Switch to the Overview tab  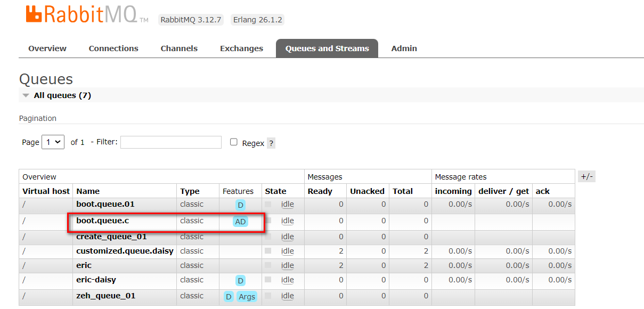(x=47, y=48)
